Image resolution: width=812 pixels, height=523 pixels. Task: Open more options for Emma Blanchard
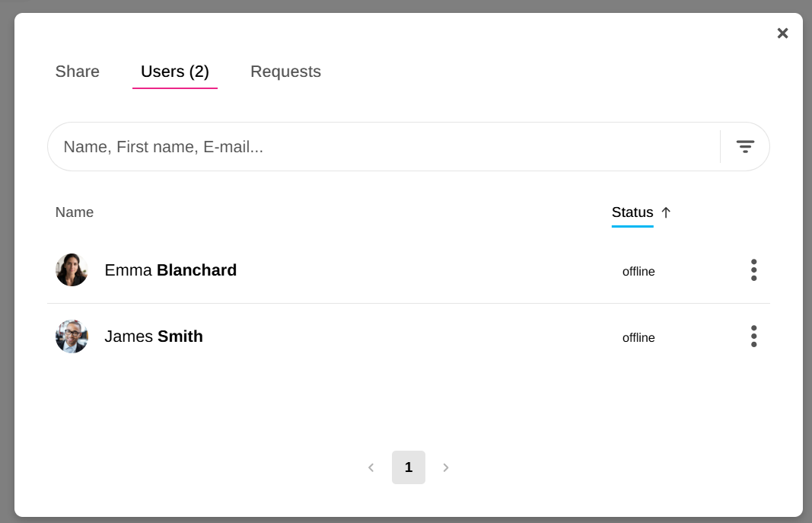click(x=753, y=270)
